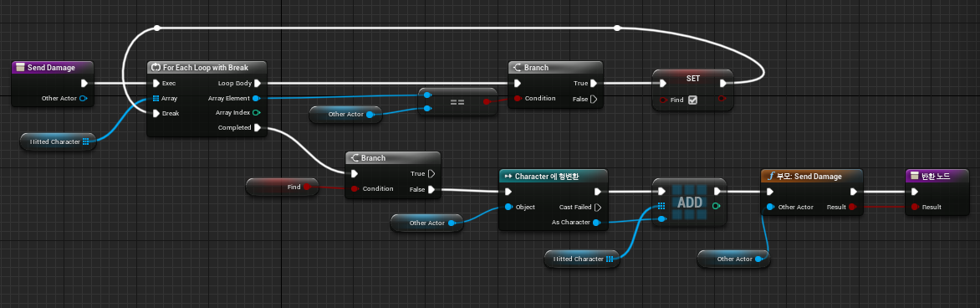
Task: Click Result output pin on parent Send Damage node
Action: coord(853,207)
